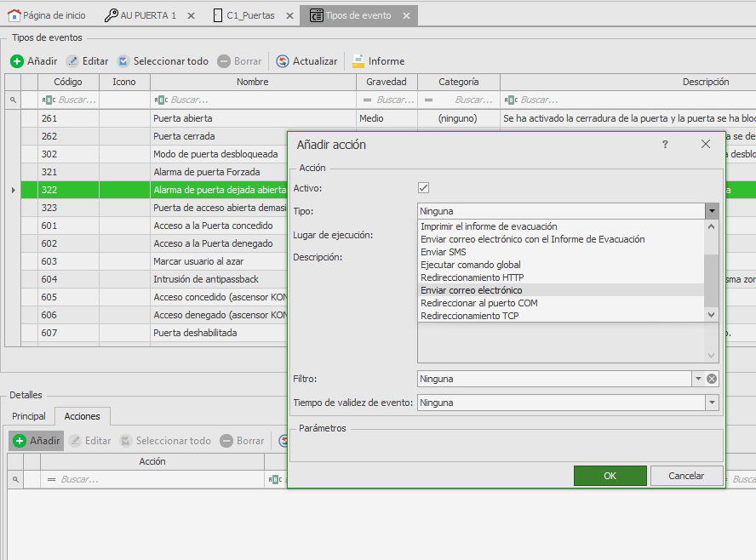
Task: Click the green Añadir plus icon in Acciones toolbar
Action: [x=20, y=441]
